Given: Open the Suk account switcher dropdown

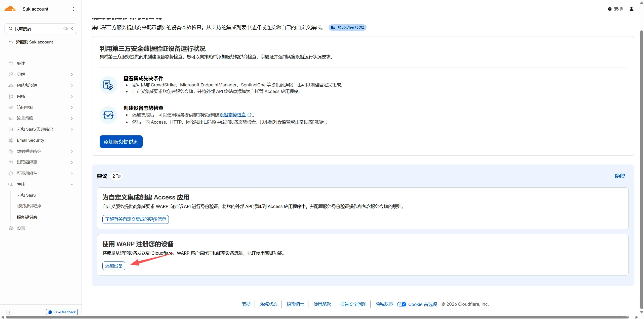Looking at the screenshot, I should (73, 9).
